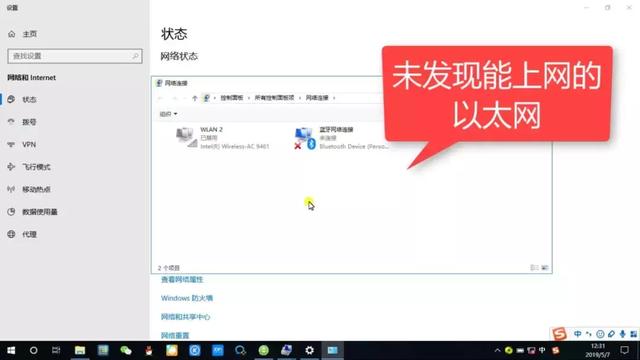The width and height of the screenshot is (640, 360).
Task: Open the 网络重置 link
Action: 175,336
